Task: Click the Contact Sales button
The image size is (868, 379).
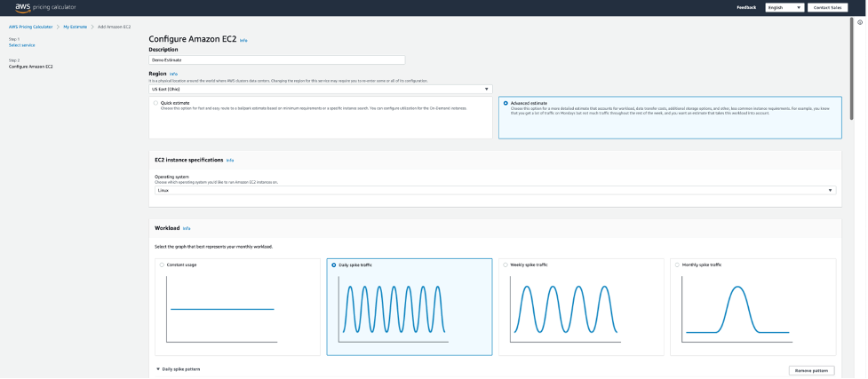Action: [828, 8]
